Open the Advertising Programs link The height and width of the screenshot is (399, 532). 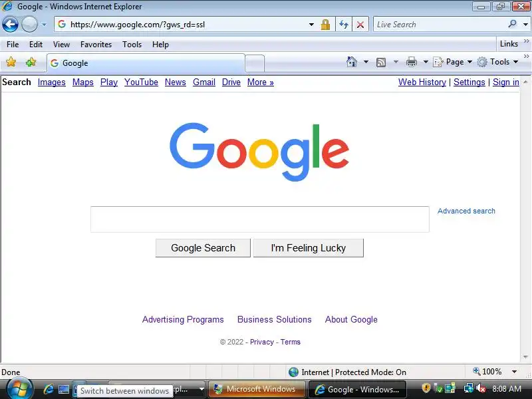point(183,320)
